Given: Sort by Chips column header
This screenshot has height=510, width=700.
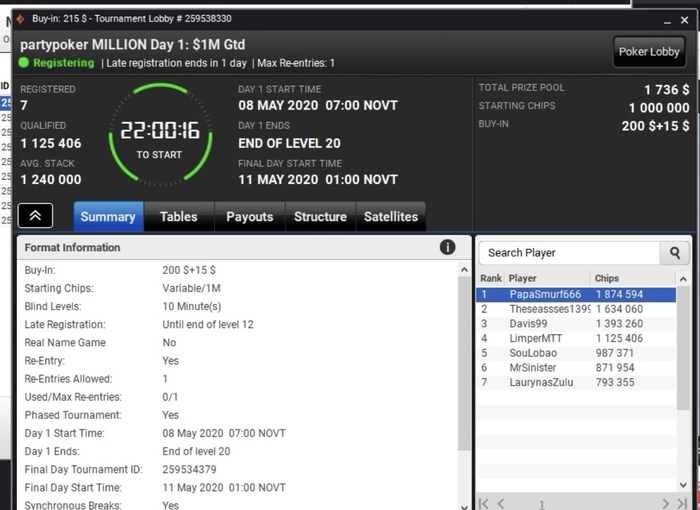Looking at the screenshot, I should pos(633,278).
